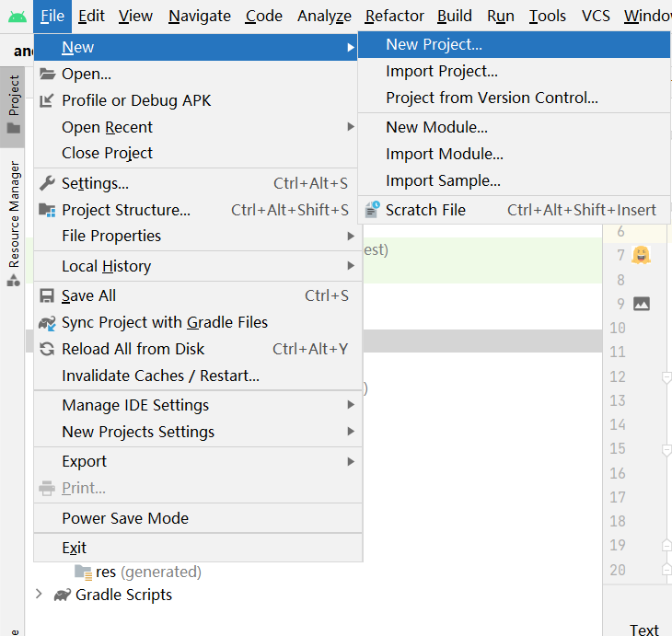This screenshot has width=672, height=636.
Task: Click the Project tool window folder icon
Action: click(x=14, y=128)
